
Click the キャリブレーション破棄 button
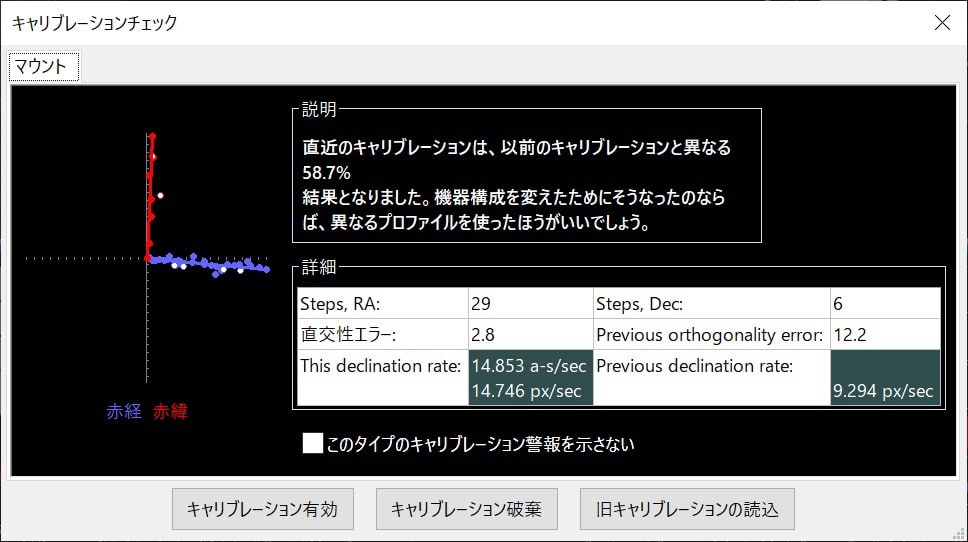point(467,509)
